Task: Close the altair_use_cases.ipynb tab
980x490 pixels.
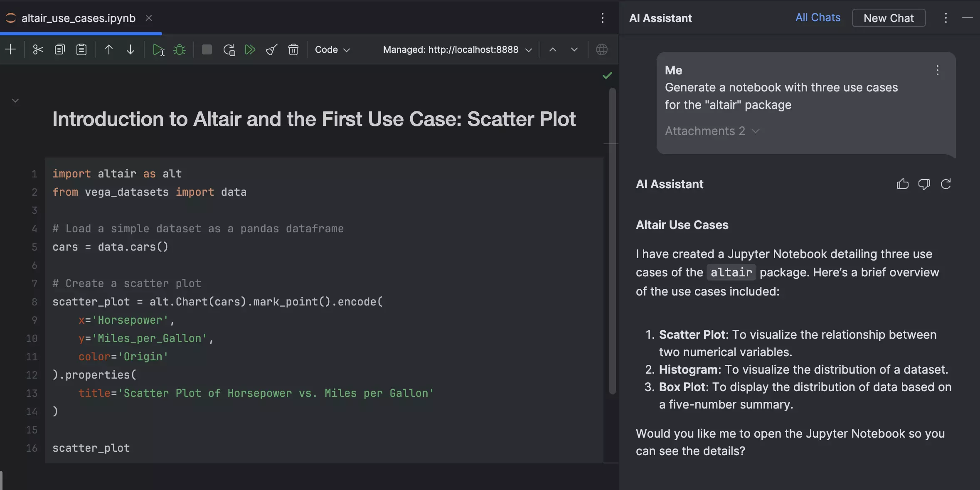Action: 148,18
